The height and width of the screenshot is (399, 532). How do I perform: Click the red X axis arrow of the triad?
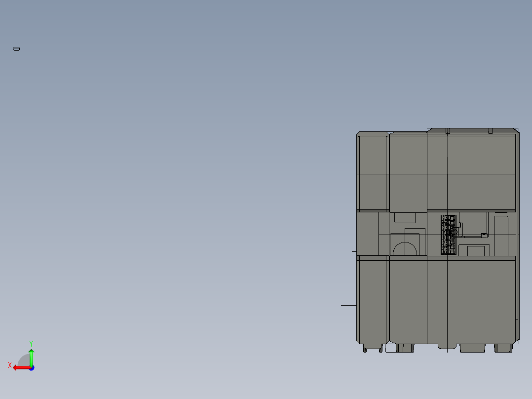point(22,368)
